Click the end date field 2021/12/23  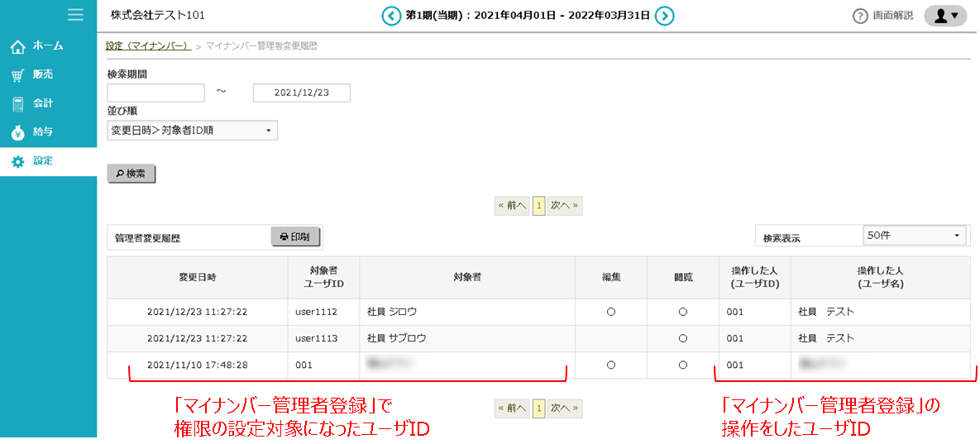point(301,93)
